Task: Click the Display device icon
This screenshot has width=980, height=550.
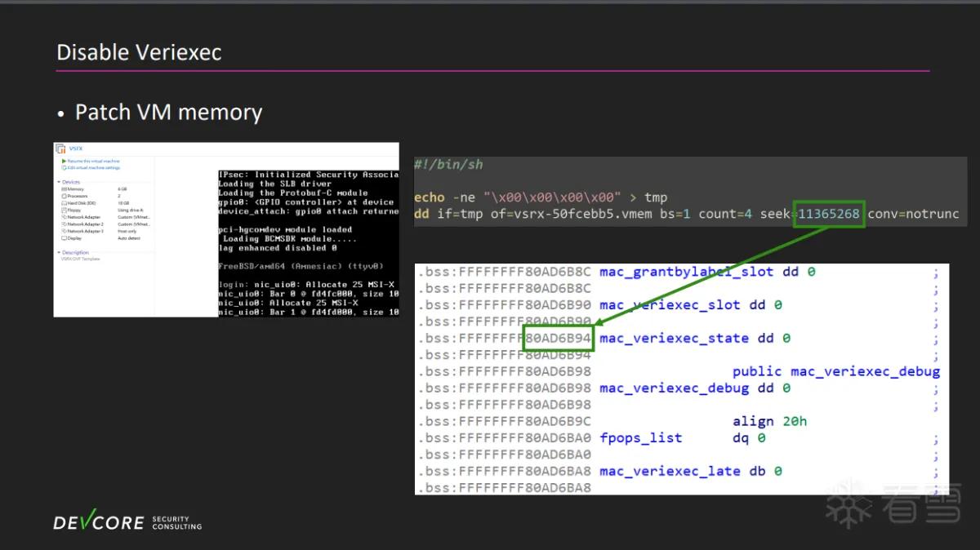Action: point(64,238)
